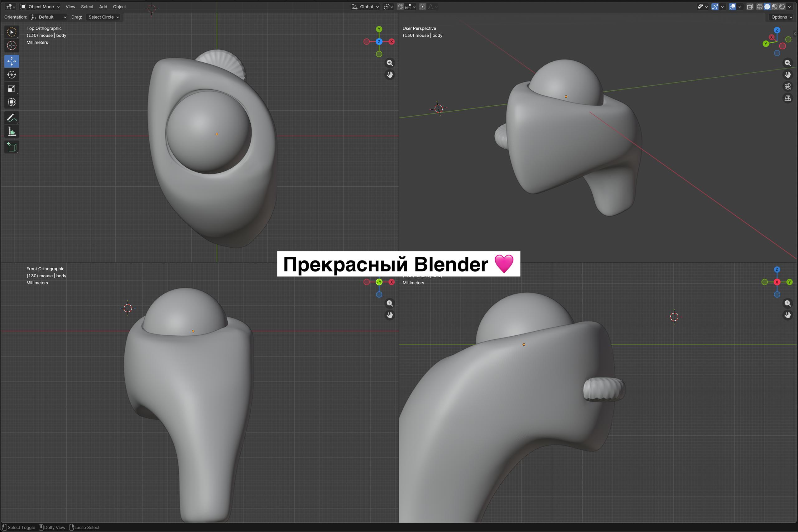Open the Object Mode dropdown
Screen dimensions: 798x532
(40, 7)
